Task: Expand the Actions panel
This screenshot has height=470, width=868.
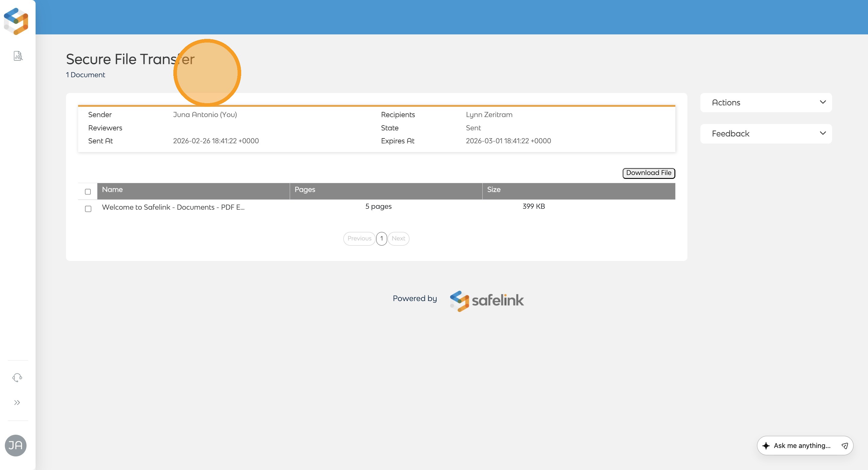Action: [x=765, y=103]
